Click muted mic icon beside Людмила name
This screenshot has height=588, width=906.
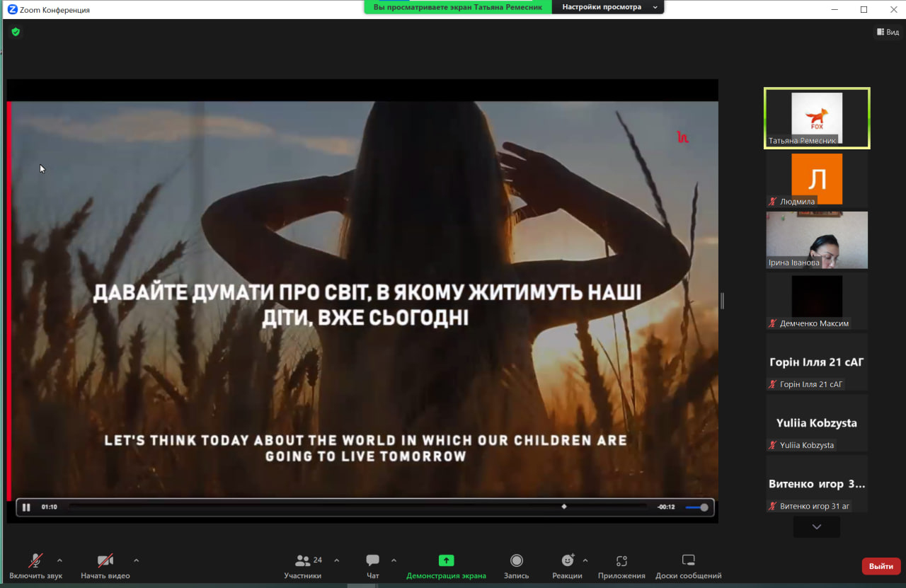773,202
